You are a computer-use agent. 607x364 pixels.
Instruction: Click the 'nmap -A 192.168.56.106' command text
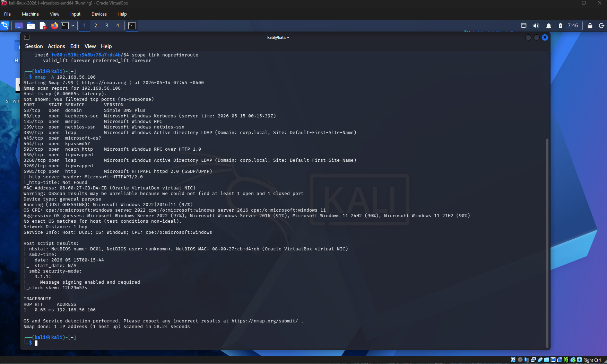(x=65, y=77)
